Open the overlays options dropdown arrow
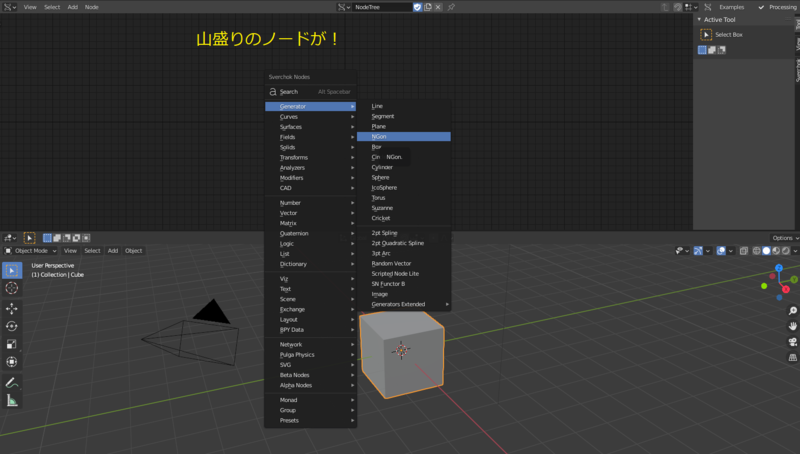 [731, 250]
